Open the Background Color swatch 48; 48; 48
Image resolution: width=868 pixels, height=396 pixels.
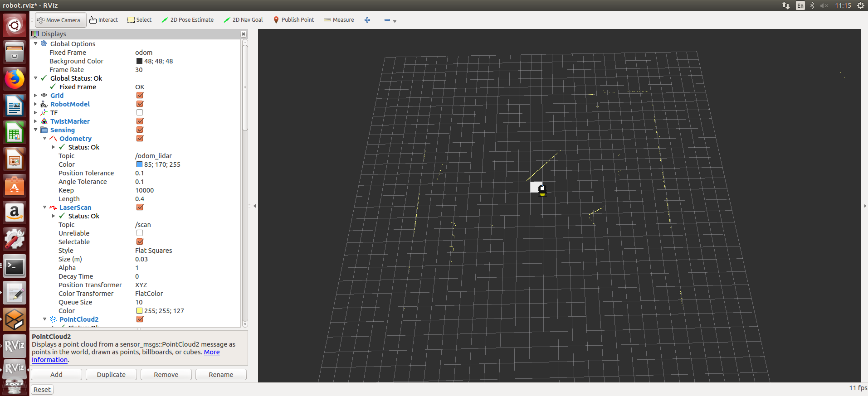click(x=139, y=61)
